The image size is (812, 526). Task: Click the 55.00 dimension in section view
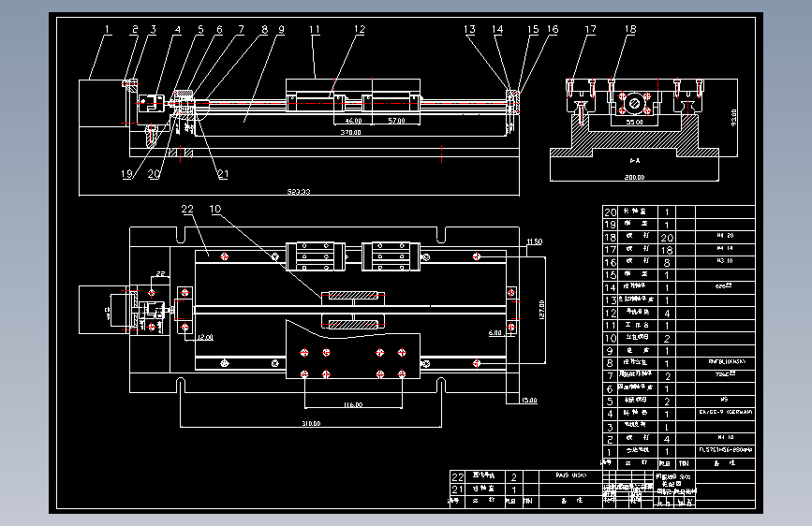tap(634, 123)
